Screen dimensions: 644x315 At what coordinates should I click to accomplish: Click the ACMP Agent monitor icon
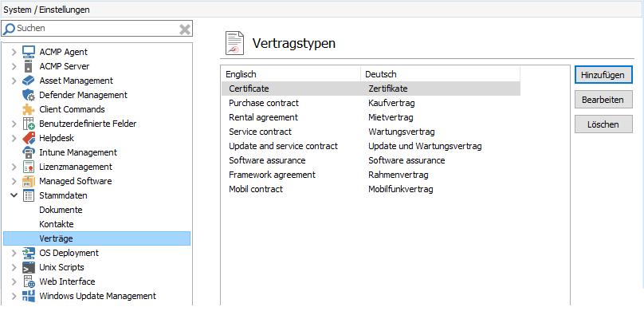29,52
